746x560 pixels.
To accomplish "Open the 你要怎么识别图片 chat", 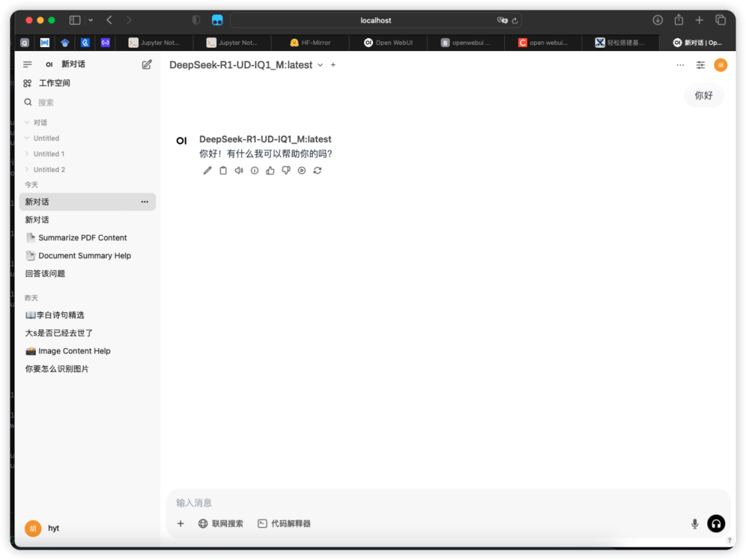I will 88,369.
